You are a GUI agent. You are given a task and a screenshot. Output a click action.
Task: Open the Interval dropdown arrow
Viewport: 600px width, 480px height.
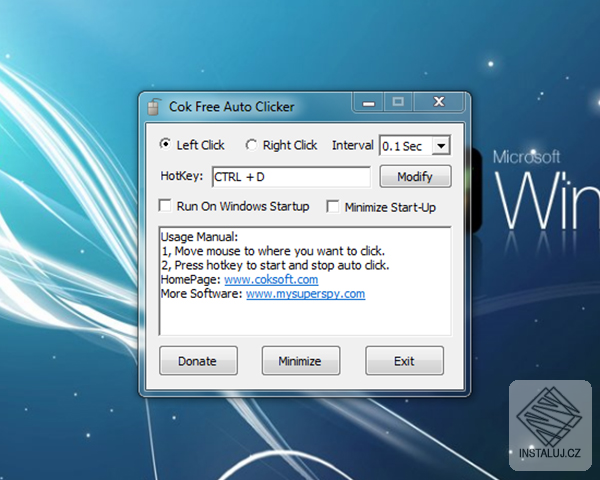point(441,146)
